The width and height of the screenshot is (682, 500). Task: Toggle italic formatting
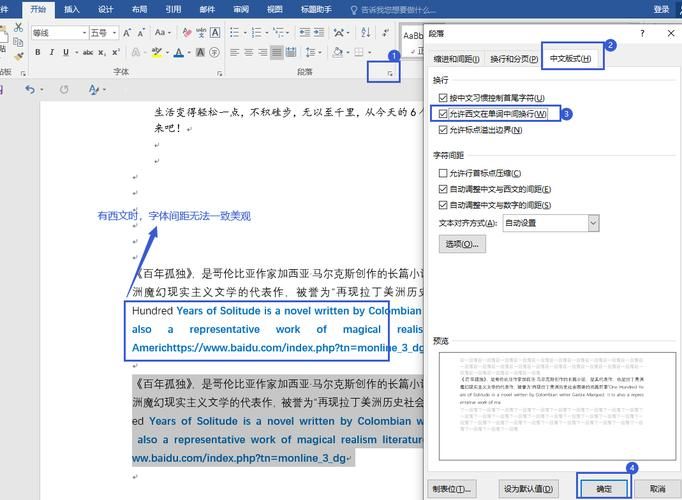point(52,52)
